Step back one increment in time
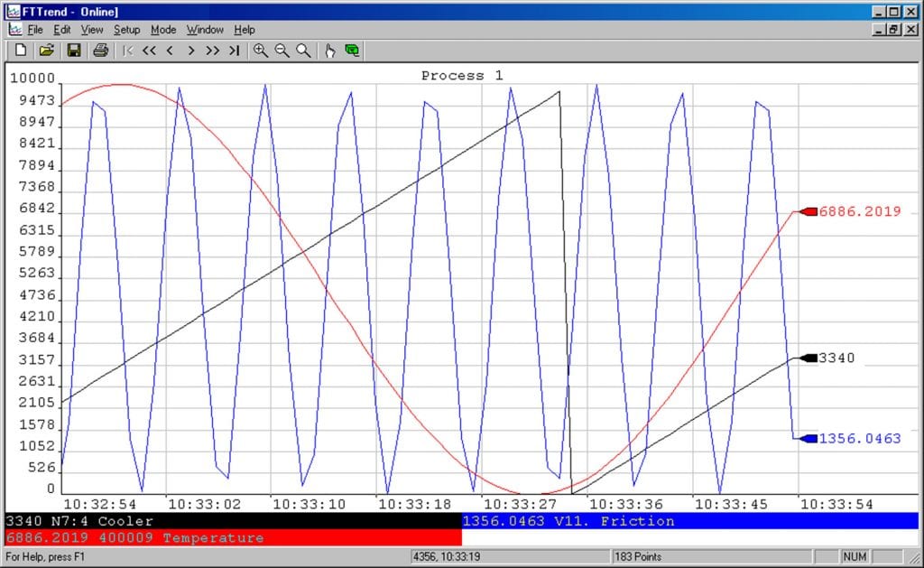The height and width of the screenshot is (568, 924). click(x=171, y=51)
